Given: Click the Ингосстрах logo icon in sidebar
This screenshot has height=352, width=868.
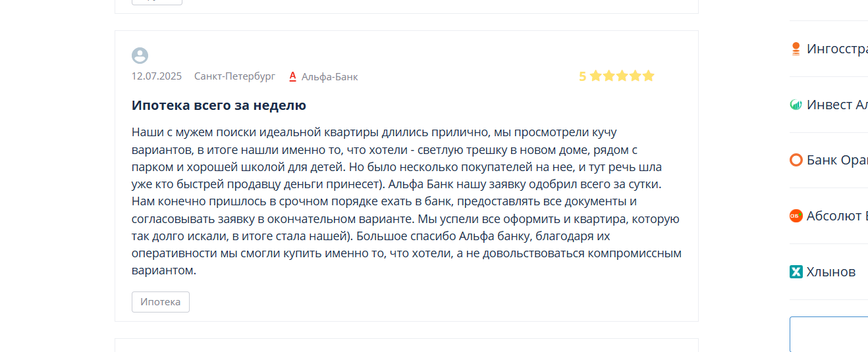Looking at the screenshot, I should click(796, 49).
